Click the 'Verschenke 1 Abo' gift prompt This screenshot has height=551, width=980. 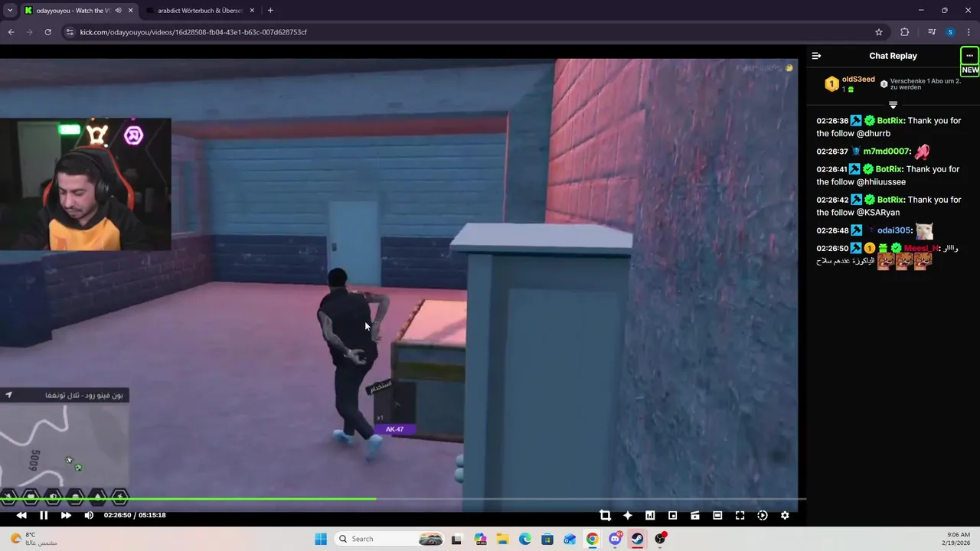[x=920, y=84]
